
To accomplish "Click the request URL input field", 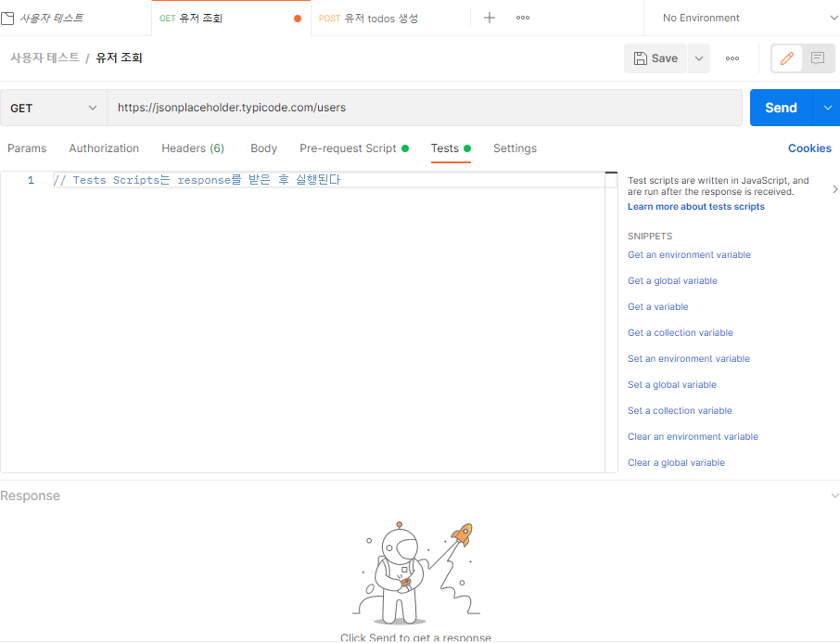I will (371, 108).
